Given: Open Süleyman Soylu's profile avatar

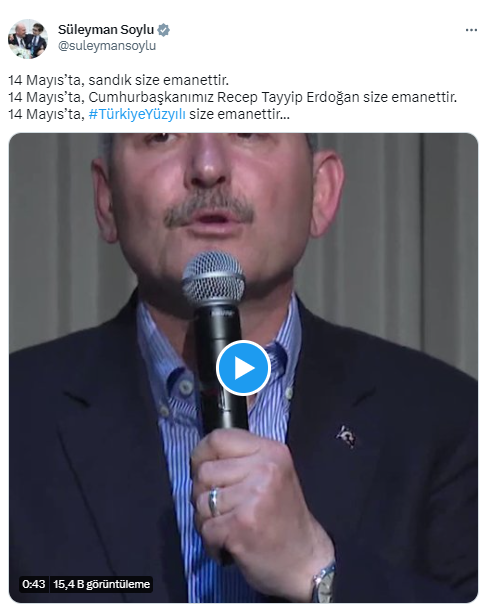Looking at the screenshot, I should click(28, 39).
